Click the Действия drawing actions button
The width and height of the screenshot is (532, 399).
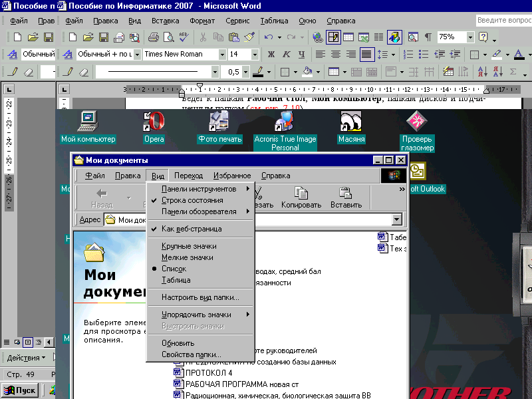[26, 358]
